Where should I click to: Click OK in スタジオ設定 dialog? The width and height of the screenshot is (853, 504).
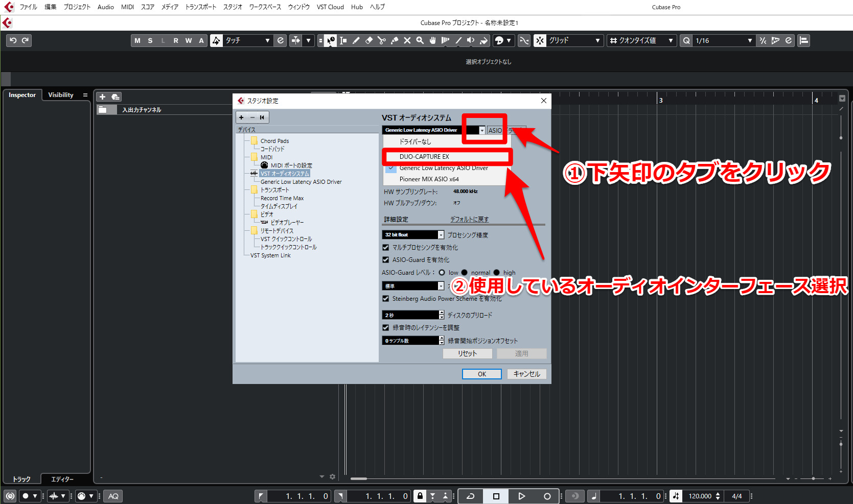coord(482,374)
